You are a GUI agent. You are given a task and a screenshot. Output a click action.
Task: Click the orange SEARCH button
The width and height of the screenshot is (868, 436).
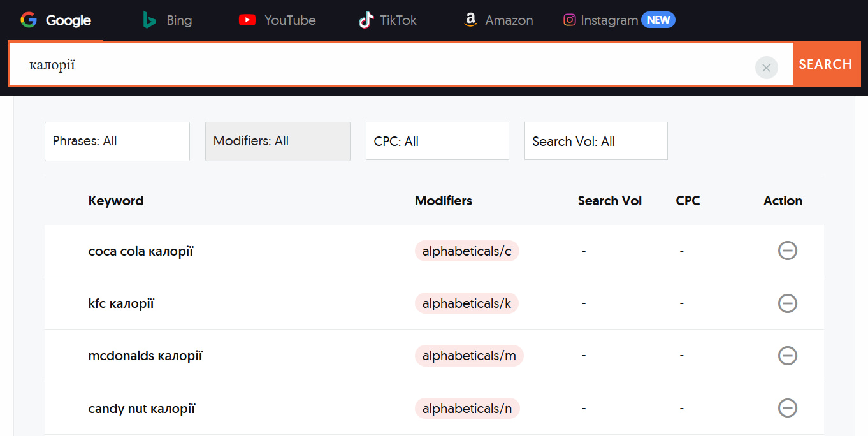coord(826,64)
